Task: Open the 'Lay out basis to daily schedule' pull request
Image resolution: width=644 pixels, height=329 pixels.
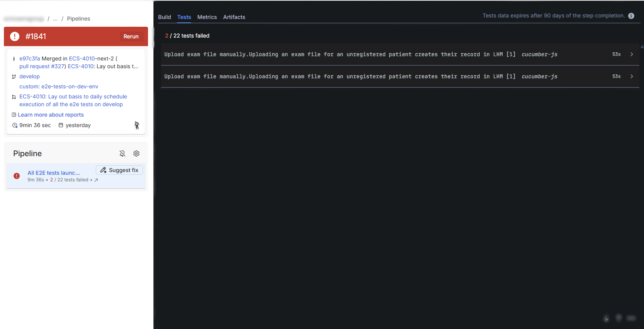Action: pyautogui.click(x=73, y=100)
